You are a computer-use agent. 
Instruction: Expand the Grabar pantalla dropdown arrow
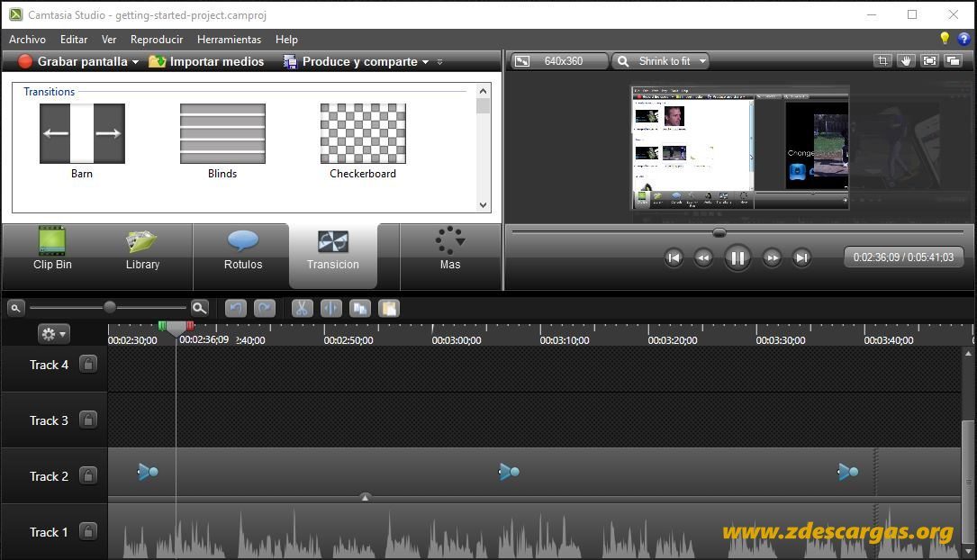coord(135,62)
